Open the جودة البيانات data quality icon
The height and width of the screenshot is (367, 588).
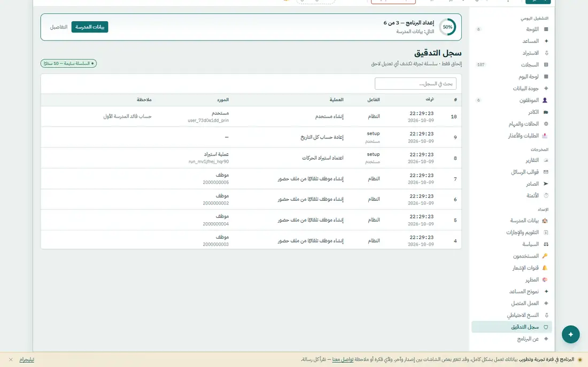point(546,89)
